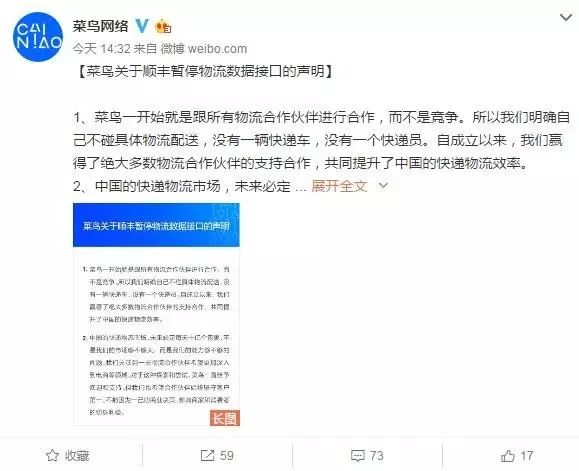
Task: Click the comment count 73
Action: [x=376, y=456]
